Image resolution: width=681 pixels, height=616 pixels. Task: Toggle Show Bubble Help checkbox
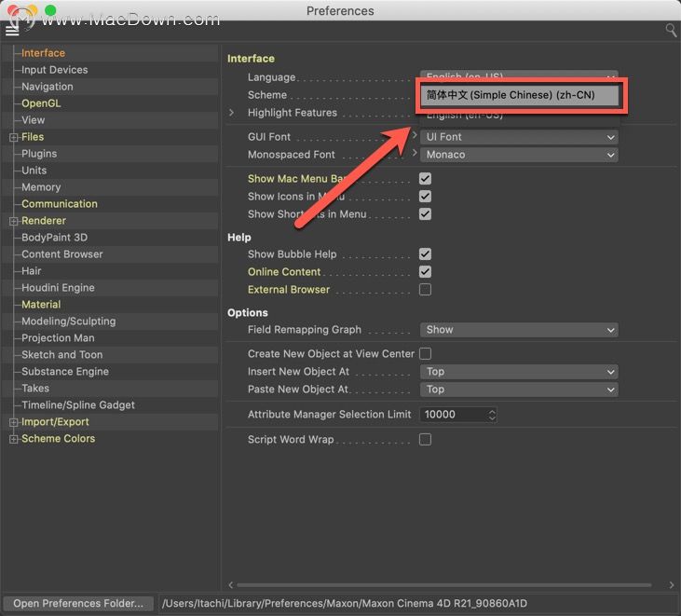pyautogui.click(x=425, y=254)
